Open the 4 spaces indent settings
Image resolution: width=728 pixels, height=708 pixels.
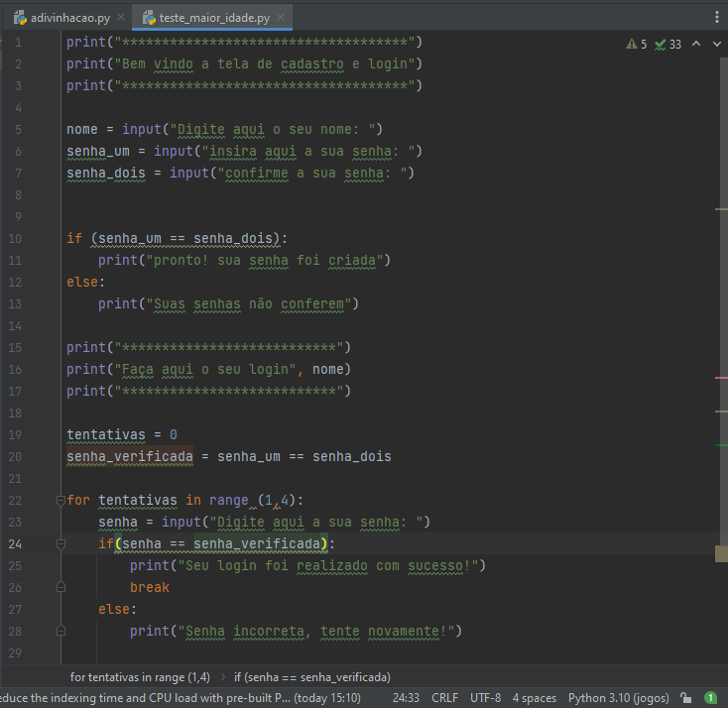[x=534, y=698]
